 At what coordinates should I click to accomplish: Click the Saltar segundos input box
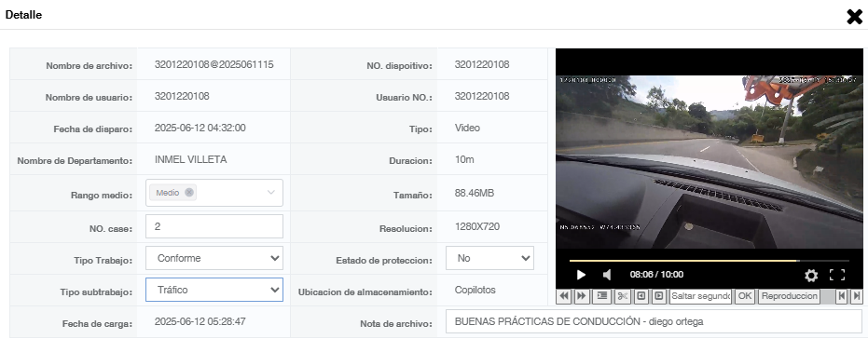700,296
